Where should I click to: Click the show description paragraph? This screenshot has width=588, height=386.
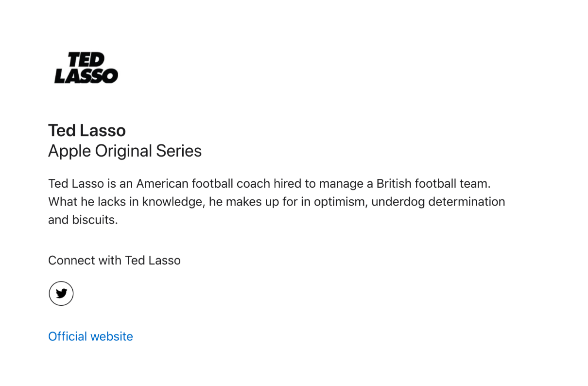click(x=277, y=202)
